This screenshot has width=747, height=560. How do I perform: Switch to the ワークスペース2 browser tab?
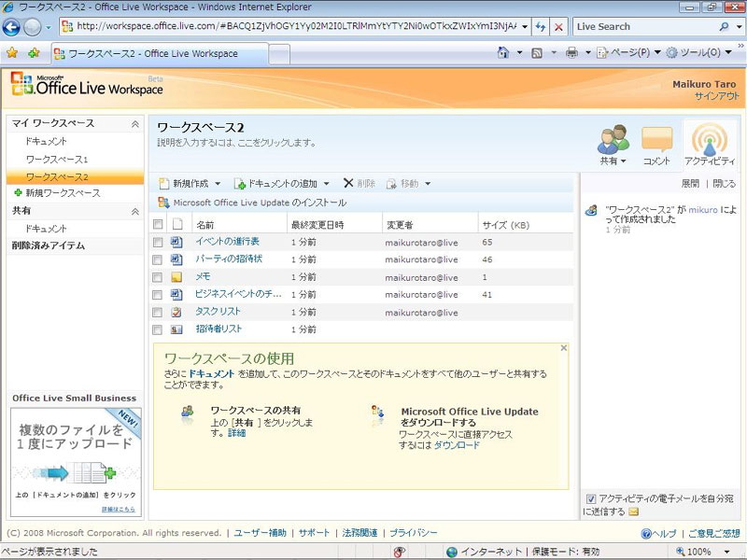[x=160, y=54]
